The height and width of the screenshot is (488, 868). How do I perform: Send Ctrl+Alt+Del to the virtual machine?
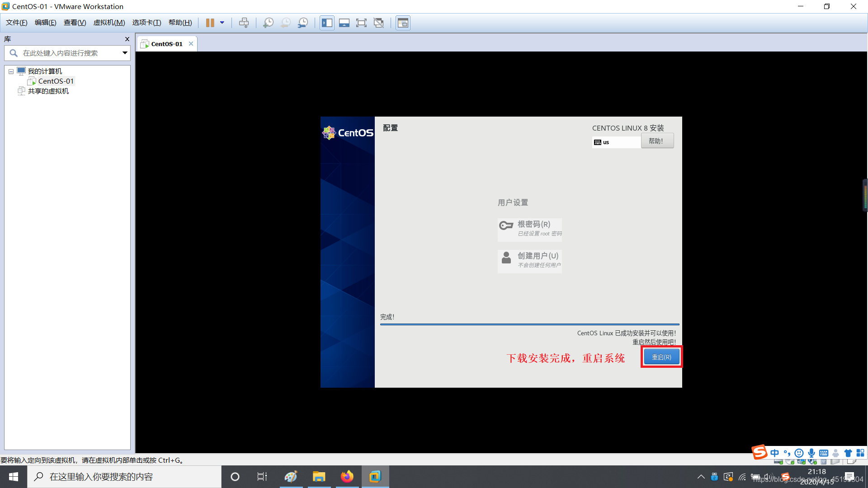pyautogui.click(x=244, y=23)
